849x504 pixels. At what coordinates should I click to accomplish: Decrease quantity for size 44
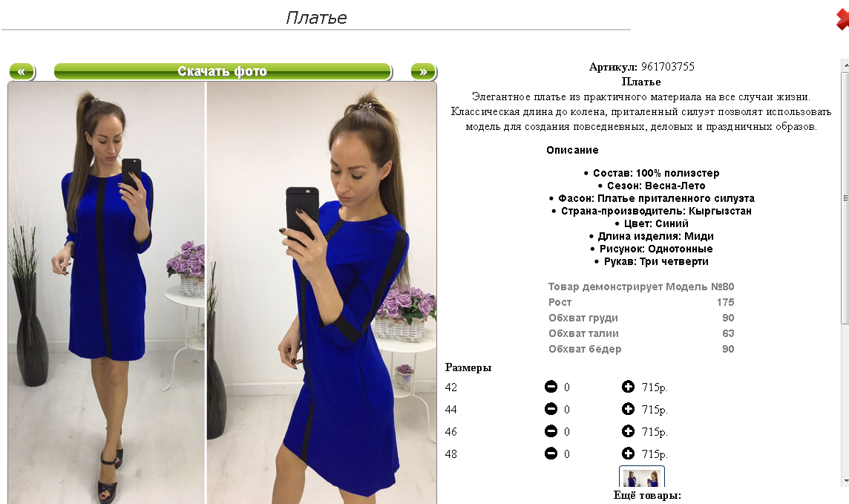pyautogui.click(x=551, y=409)
